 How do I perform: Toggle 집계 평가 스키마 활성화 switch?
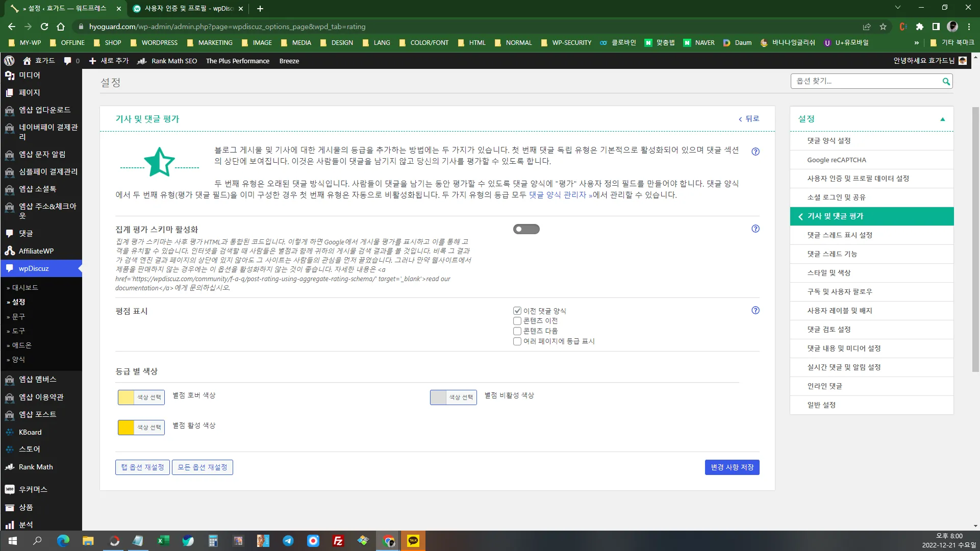coord(526,229)
